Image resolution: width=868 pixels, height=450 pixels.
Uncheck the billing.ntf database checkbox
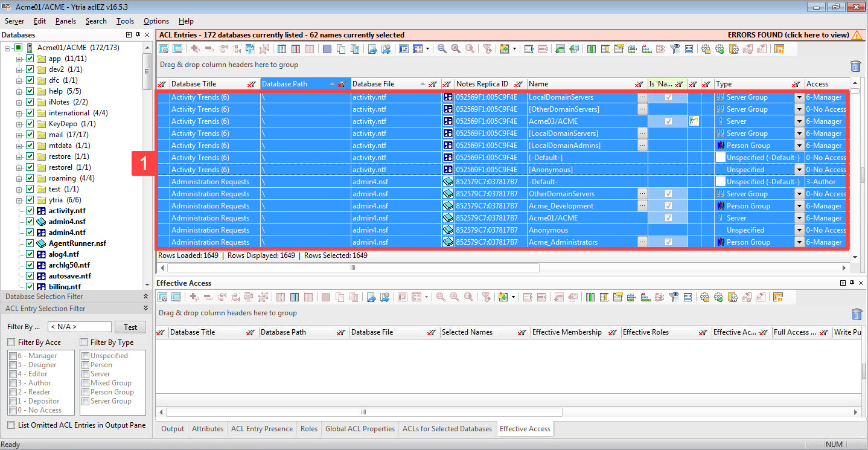pyautogui.click(x=28, y=286)
